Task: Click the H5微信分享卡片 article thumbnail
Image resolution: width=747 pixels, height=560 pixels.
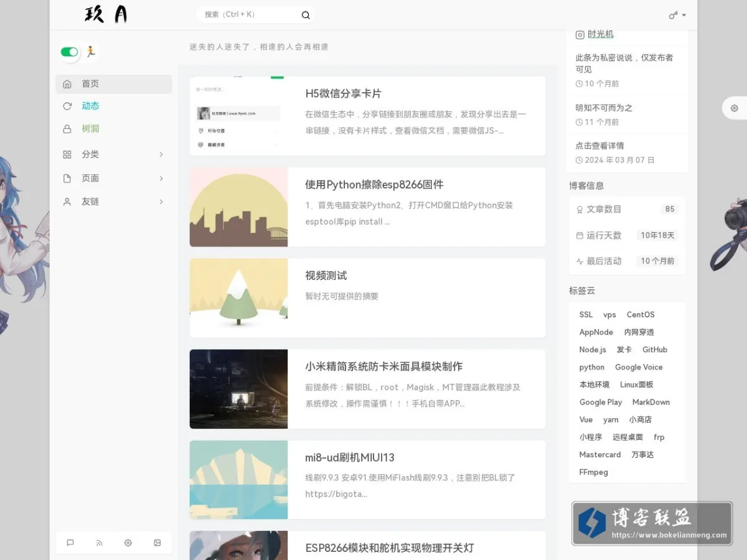Action: click(238, 116)
